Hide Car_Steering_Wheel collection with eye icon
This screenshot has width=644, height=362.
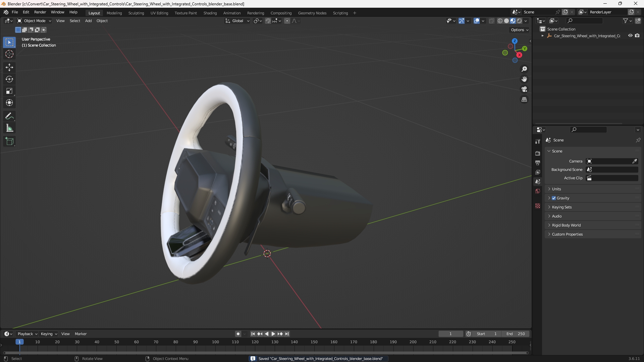(630, 36)
